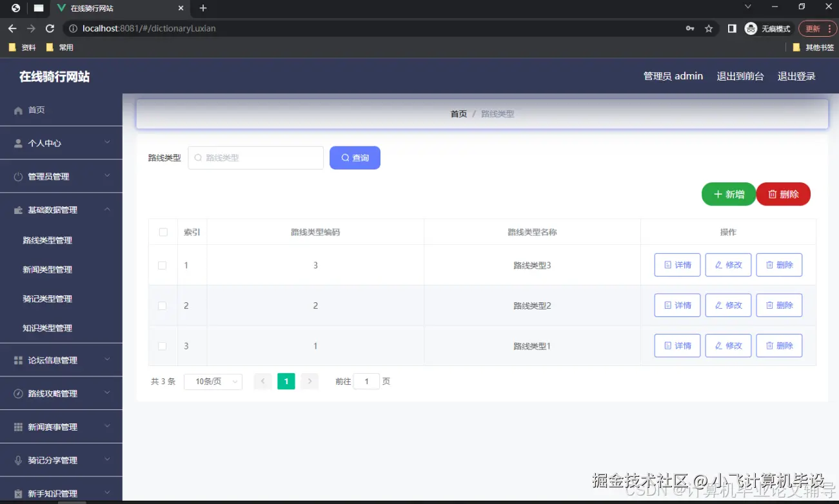The width and height of the screenshot is (839, 504).
Task: Click the clipboard icon beside 新手知识管理
Action: tap(18, 494)
